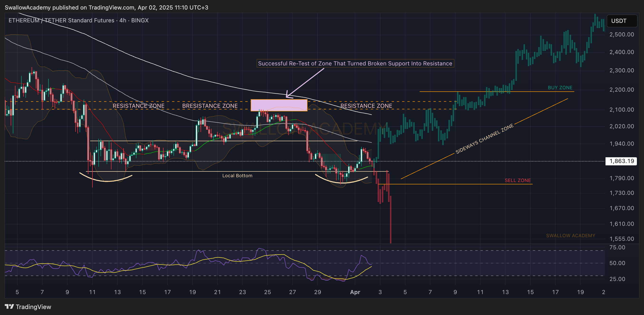
Task: Click the 25.00 RSI axis value
Action: (617, 279)
